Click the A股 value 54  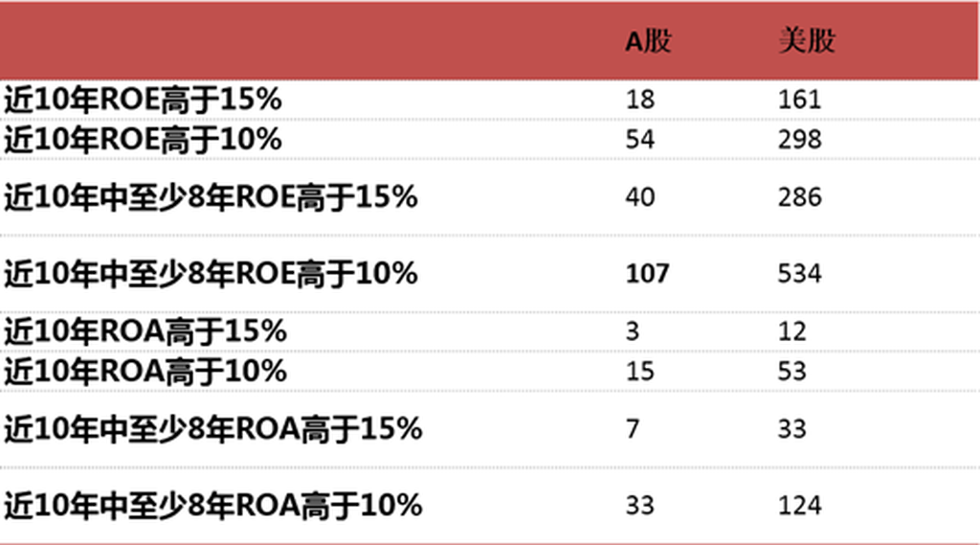click(640, 139)
